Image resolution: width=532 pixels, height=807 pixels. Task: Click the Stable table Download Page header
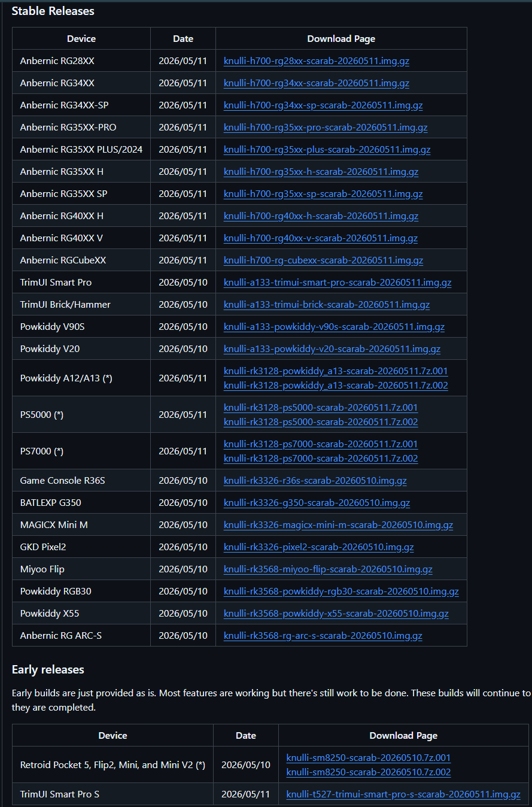click(x=341, y=38)
